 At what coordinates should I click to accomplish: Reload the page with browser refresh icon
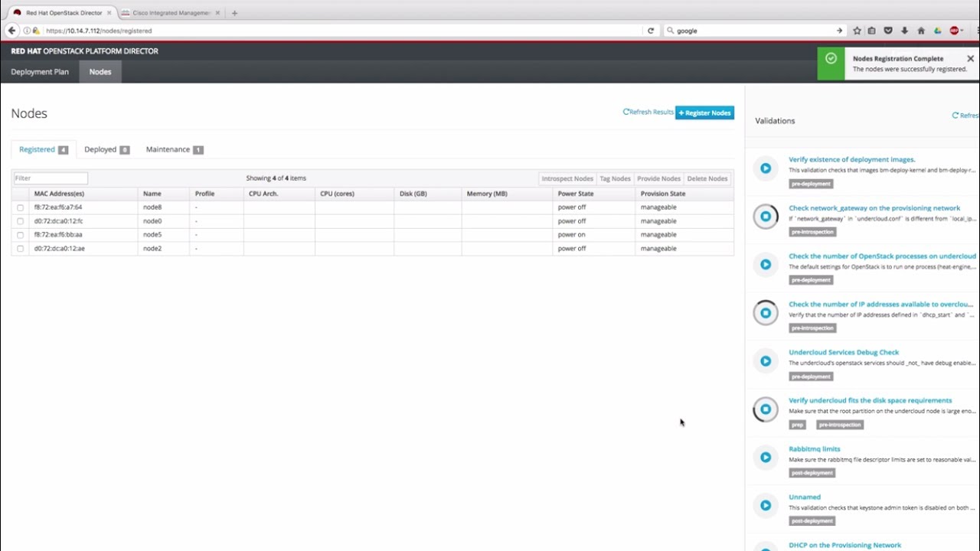pos(651,31)
